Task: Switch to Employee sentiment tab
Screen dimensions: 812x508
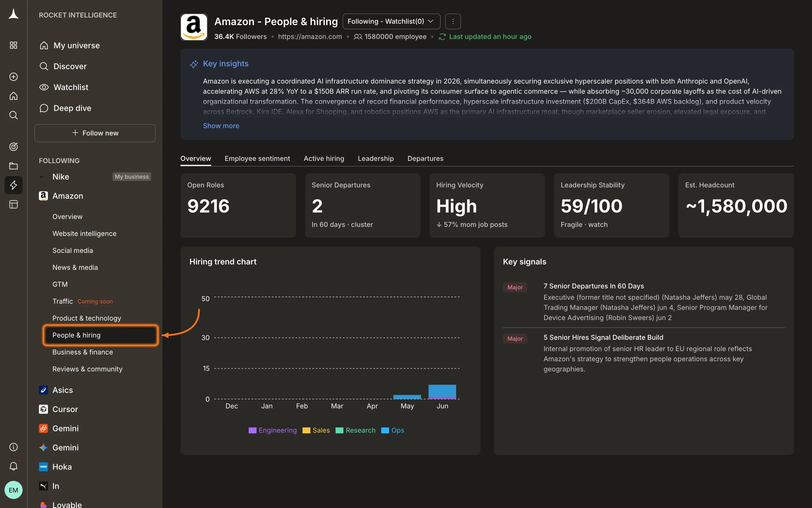Action: pyautogui.click(x=257, y=159)
